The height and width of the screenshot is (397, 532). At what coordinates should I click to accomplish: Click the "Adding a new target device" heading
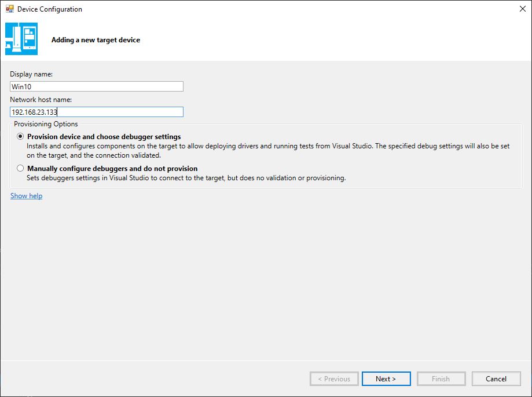(96, 40)
